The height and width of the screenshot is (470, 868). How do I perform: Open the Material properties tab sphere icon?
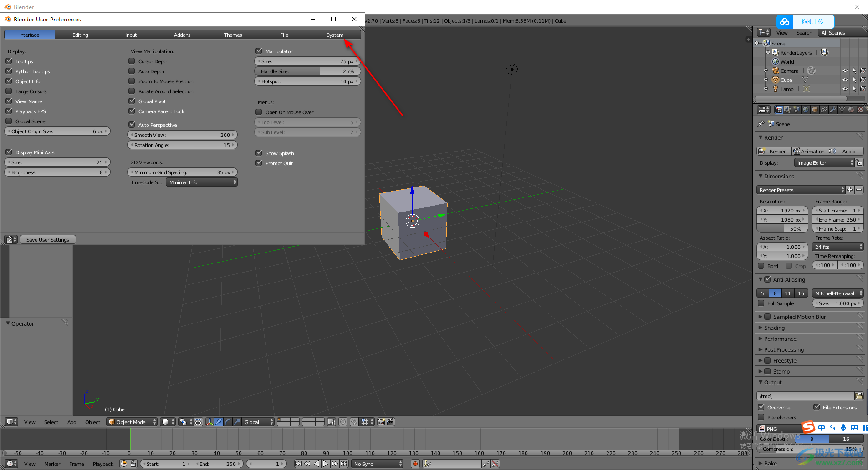pos(851,110)
